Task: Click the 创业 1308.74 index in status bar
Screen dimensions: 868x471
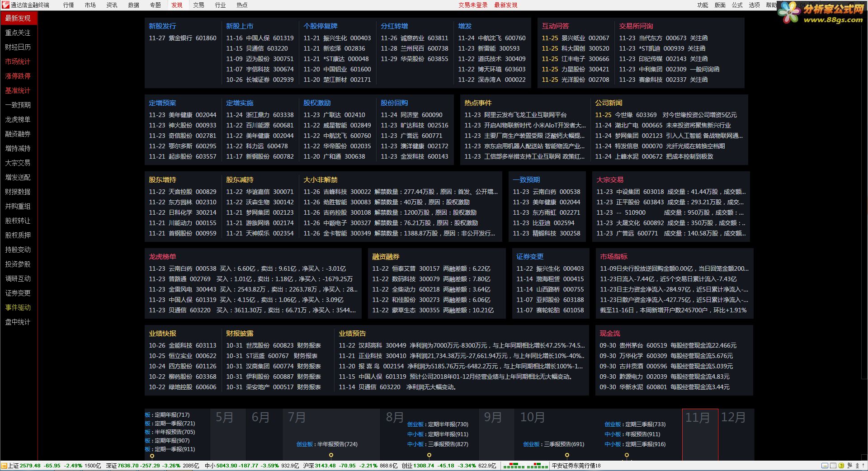Action: pos(449,466)
